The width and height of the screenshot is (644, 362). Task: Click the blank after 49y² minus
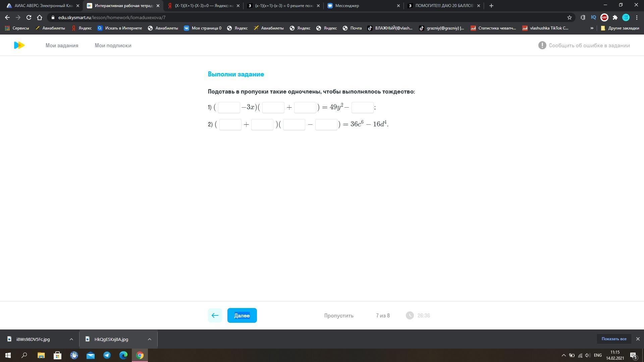[362, 107]
